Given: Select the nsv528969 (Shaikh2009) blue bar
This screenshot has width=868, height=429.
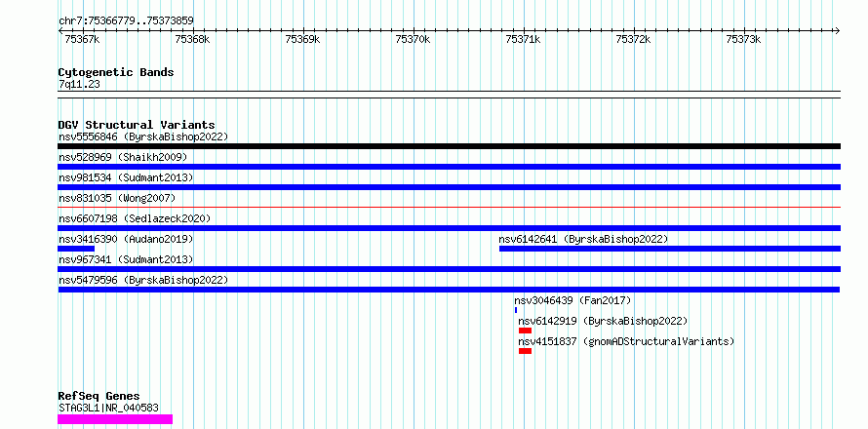Looking at the screenshot, I should 449,167.
